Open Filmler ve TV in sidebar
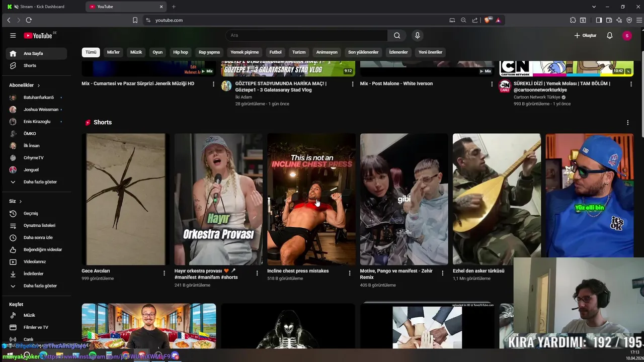 click(x=37, y=327)
